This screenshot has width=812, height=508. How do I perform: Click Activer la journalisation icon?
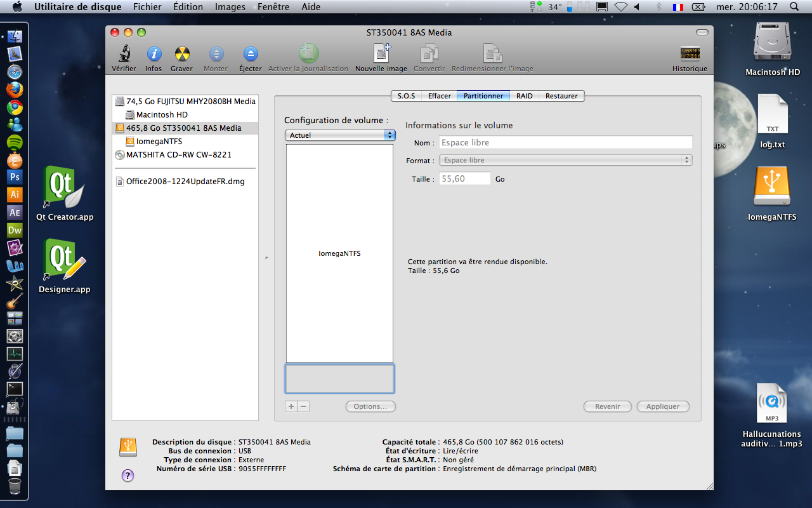click(x=309, y=53)
